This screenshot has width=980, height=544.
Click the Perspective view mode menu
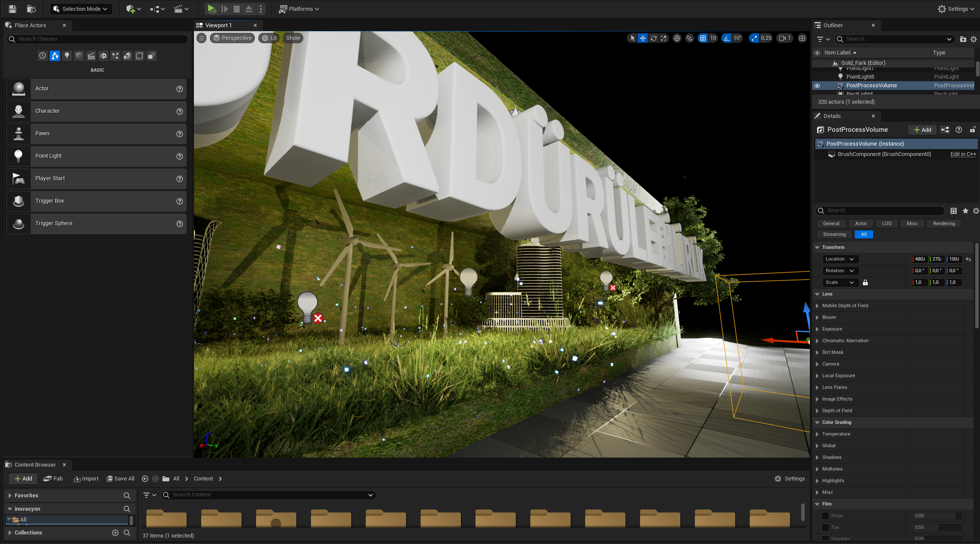[x=232, y=38]
